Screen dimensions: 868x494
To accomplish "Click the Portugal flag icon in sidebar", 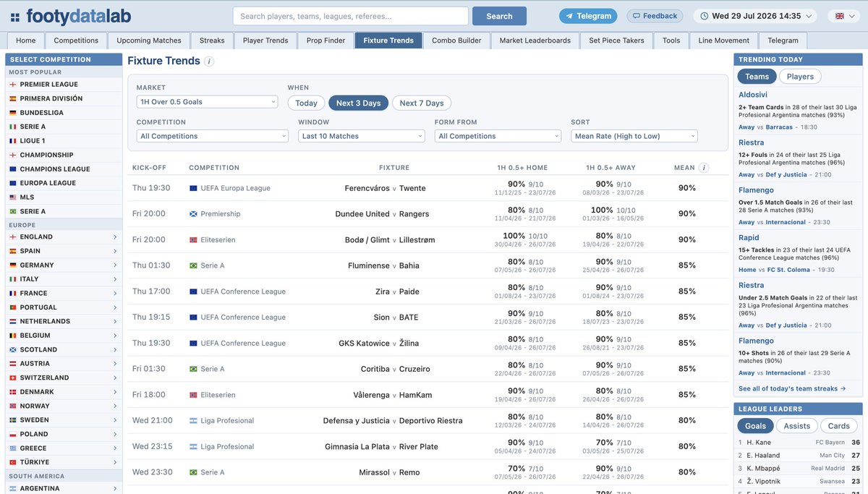I will (12, 307).
